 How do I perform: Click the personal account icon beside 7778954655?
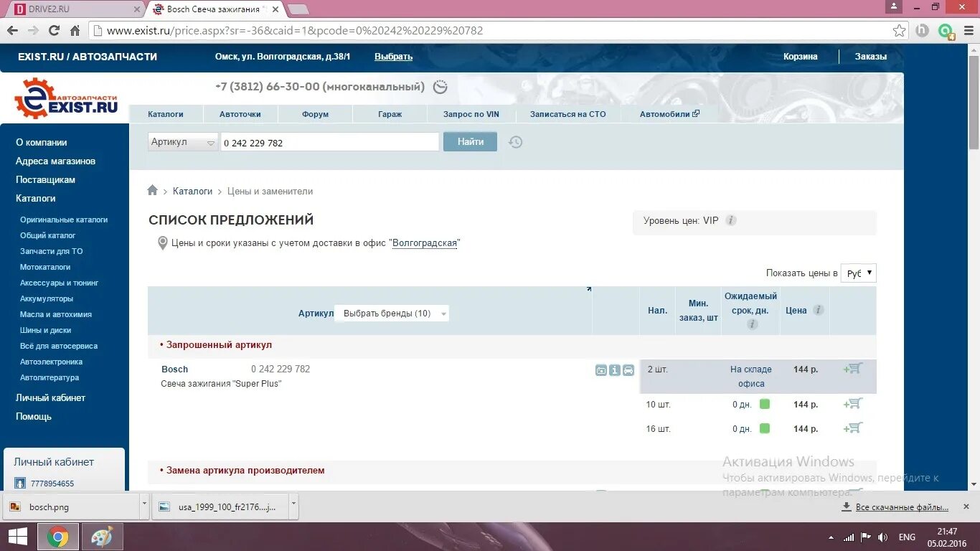coord(20,484)
